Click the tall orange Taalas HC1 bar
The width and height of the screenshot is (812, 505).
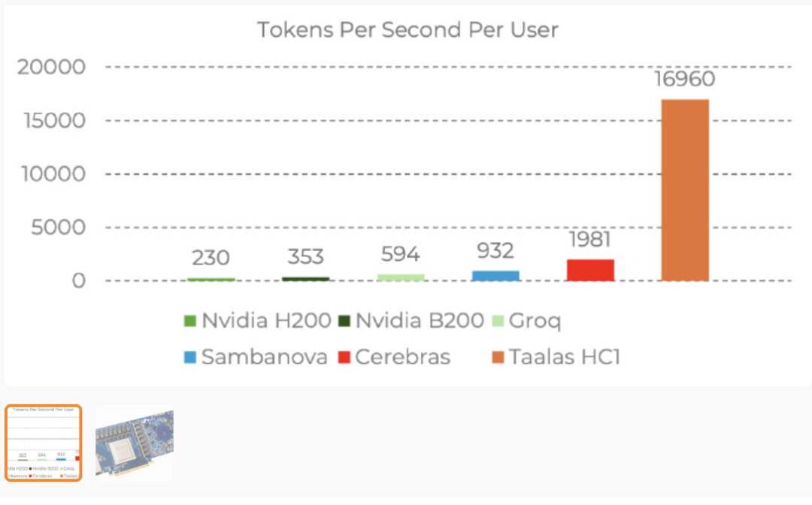tap(685, 190)
